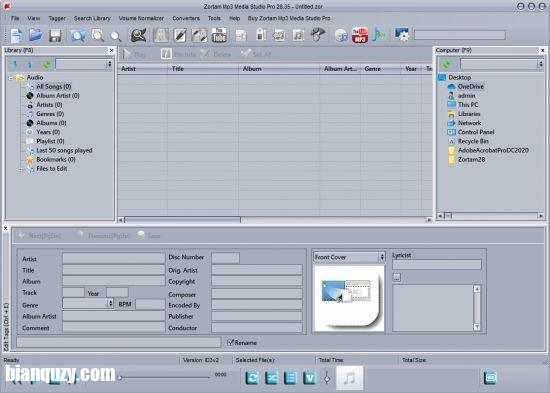Toggle repeat icon in the player bar

click(252, 378)
